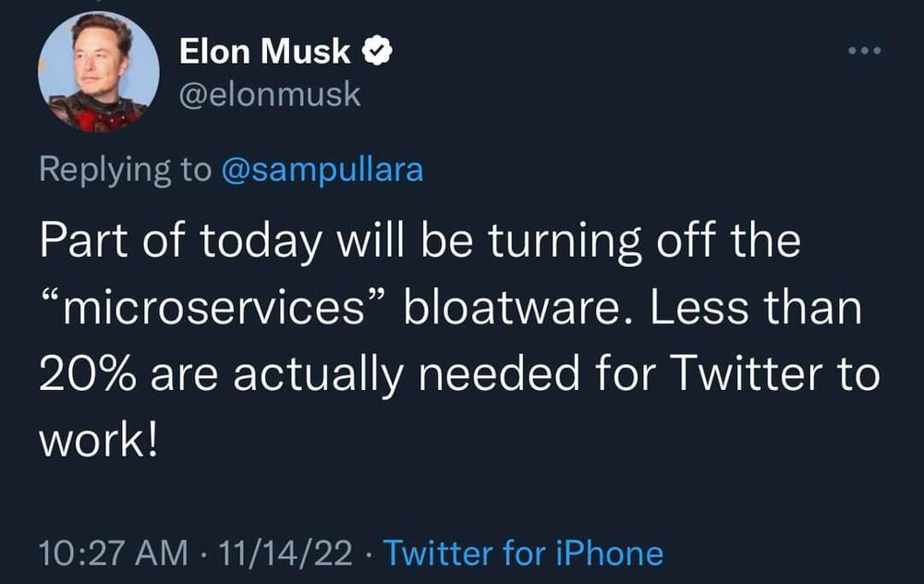Click the Elon Musk display name
924x584 pixels.
click(x=264, y=53)
